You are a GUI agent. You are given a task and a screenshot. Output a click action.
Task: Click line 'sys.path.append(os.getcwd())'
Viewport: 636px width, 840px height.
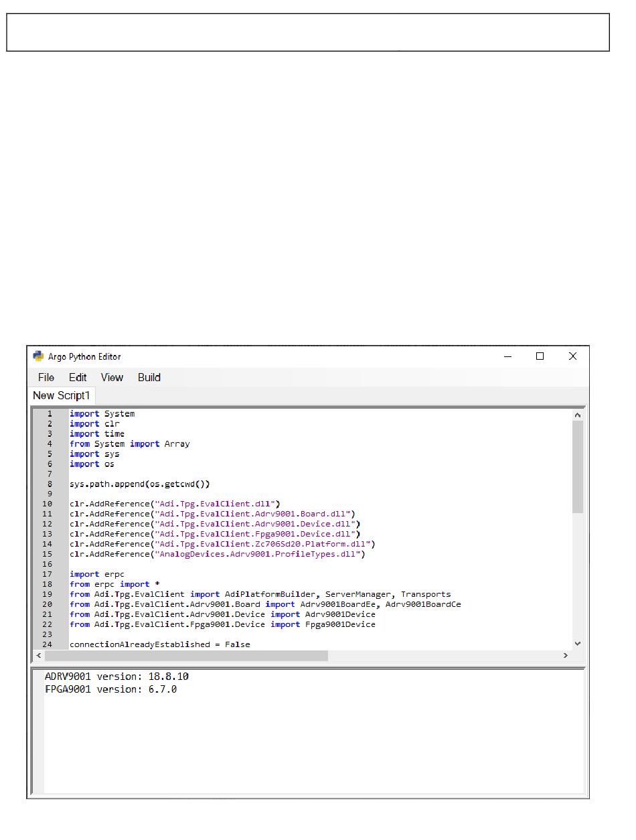(140, 484)
